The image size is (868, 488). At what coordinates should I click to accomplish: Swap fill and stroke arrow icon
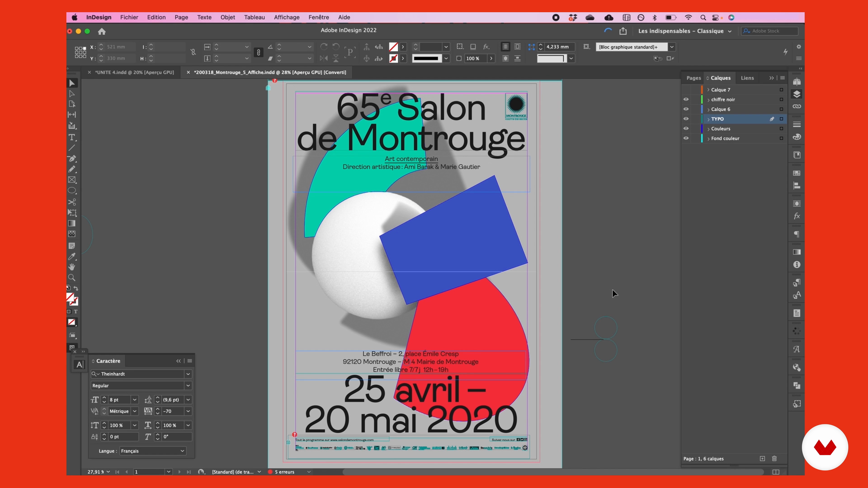pos(76,288)
